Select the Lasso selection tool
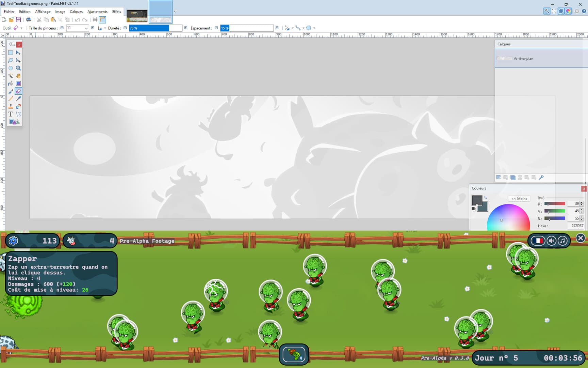The width and height of the screenshot is (588, 368). (x=11, y=60)
